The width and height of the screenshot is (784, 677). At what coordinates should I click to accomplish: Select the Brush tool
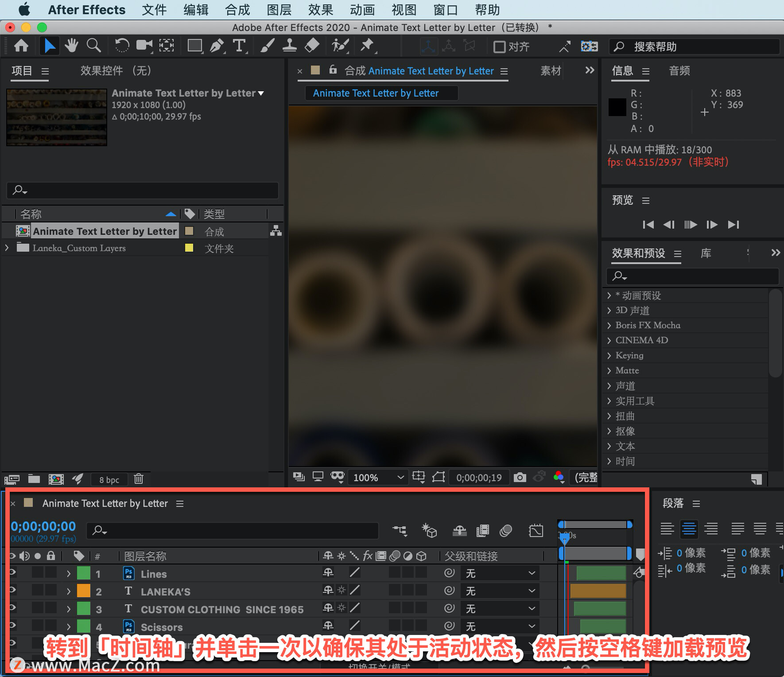[268, 46]
